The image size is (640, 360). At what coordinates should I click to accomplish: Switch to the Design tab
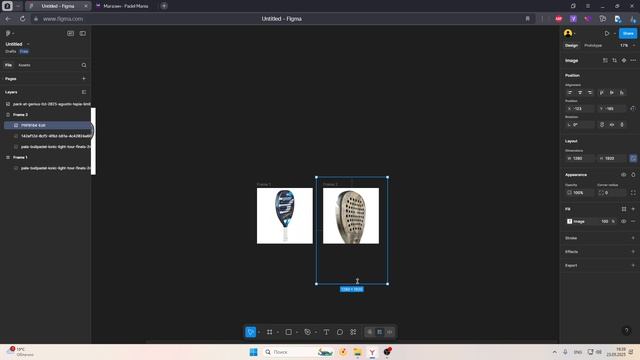pos(571,46)
